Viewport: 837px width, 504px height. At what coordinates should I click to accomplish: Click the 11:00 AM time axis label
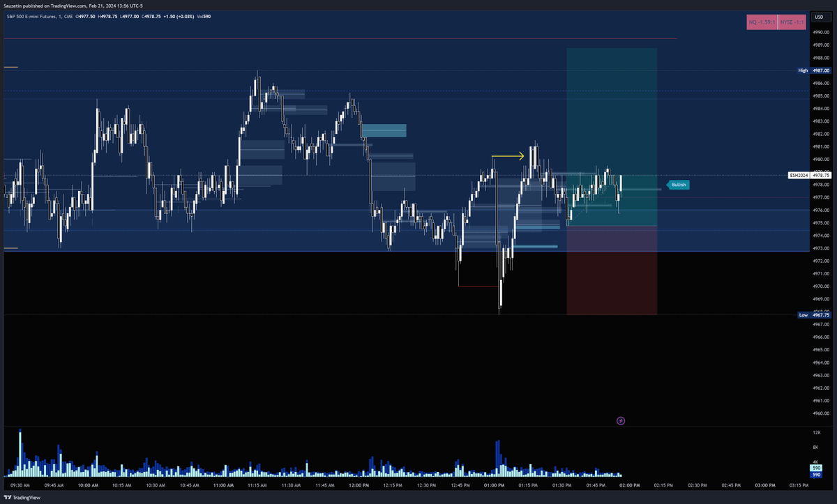(x=223, y=484)
